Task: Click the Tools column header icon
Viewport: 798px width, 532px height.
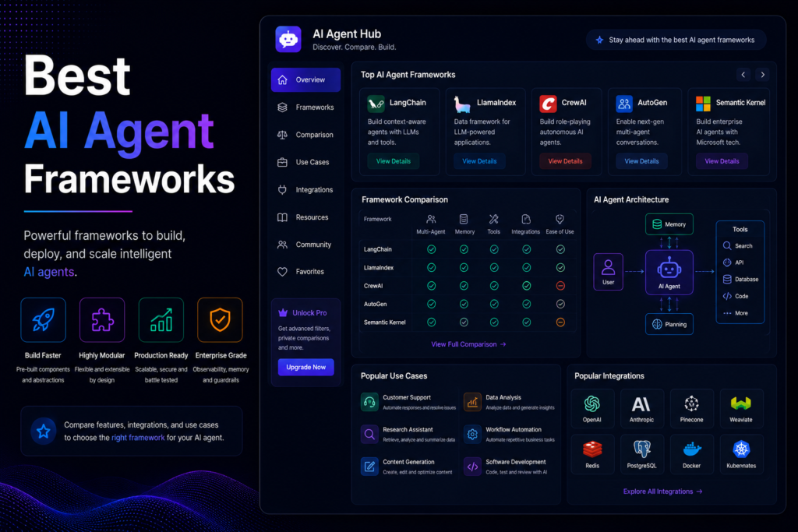Action: tap(493, 219)
